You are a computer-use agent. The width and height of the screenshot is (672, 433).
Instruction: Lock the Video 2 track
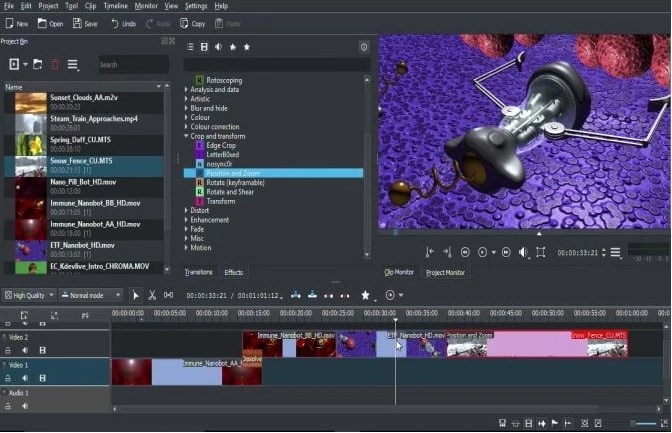click(8, 350)
